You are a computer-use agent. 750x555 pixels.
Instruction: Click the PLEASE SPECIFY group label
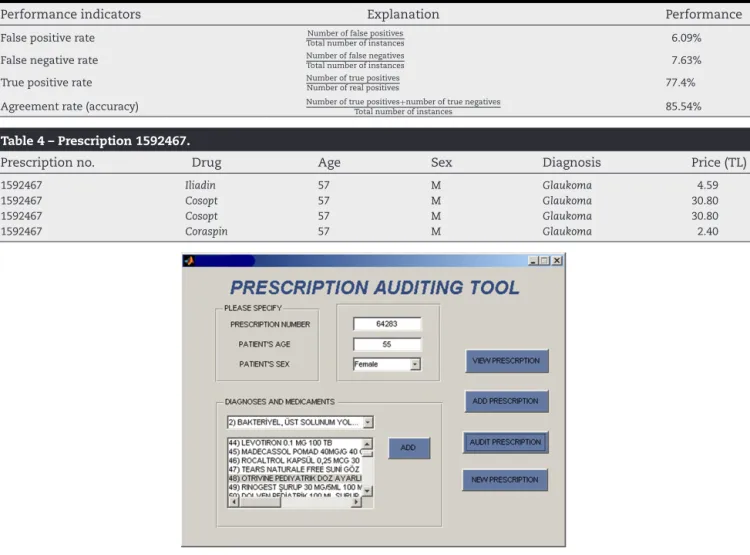(x=253, y=308)
